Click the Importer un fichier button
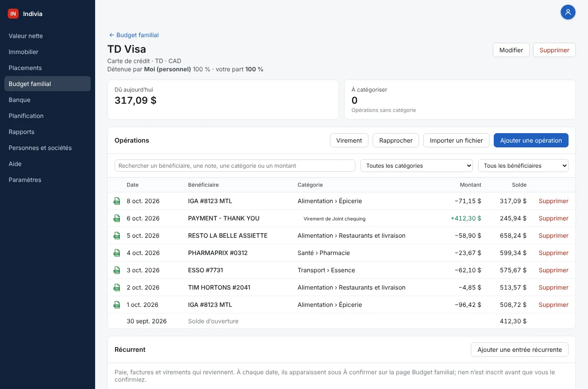588x389 pixels. point(456,140)
